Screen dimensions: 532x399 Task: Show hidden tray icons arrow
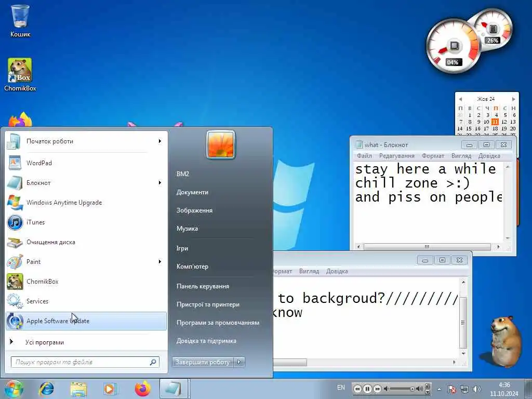[x=439, y=389]
